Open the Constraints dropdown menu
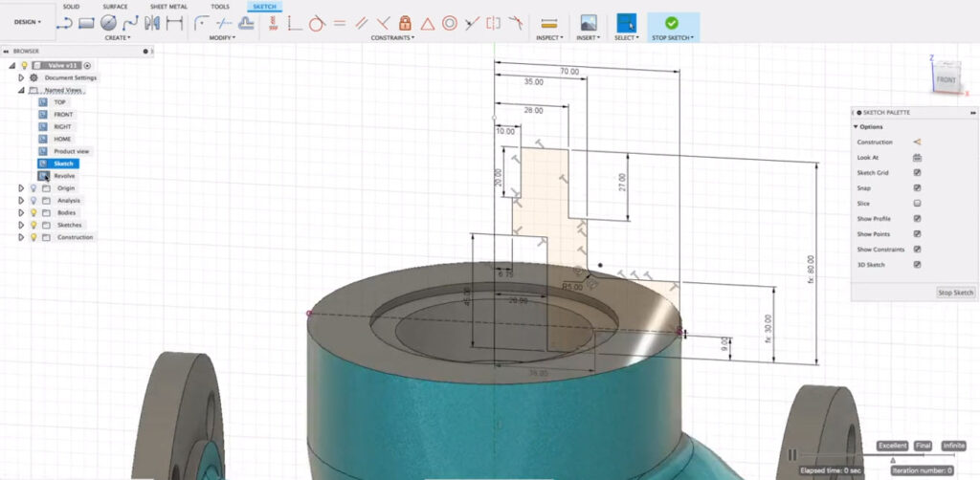 393,37
